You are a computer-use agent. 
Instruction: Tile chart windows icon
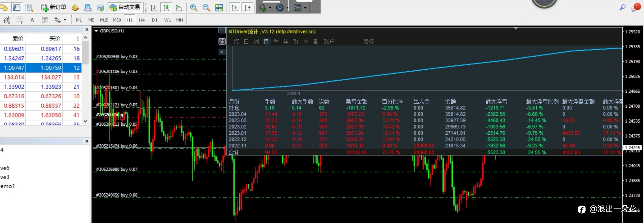pyautogui.click(x=219, y=8)
